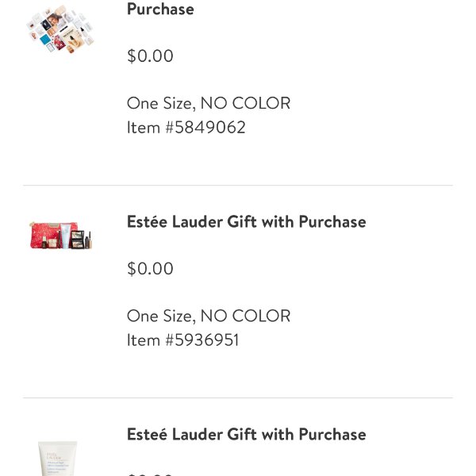
Task: Click the divider line below Item #5936951
Action: click(x=238, y=398)
